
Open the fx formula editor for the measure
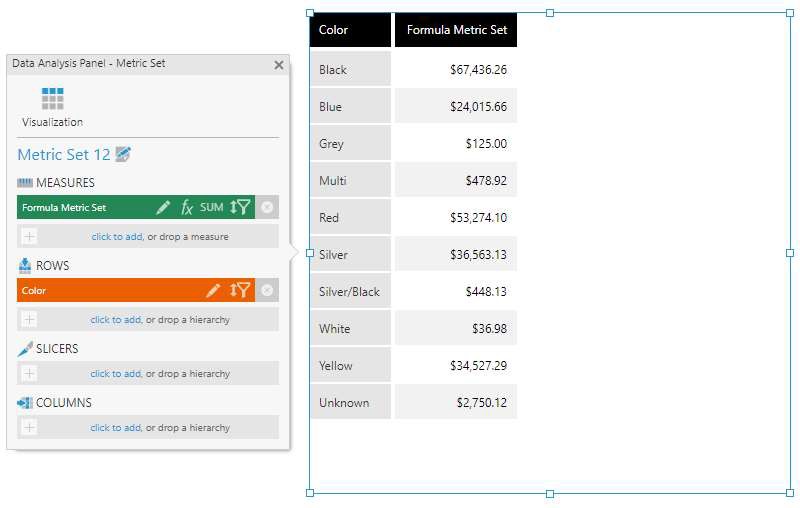click(187, 208)
